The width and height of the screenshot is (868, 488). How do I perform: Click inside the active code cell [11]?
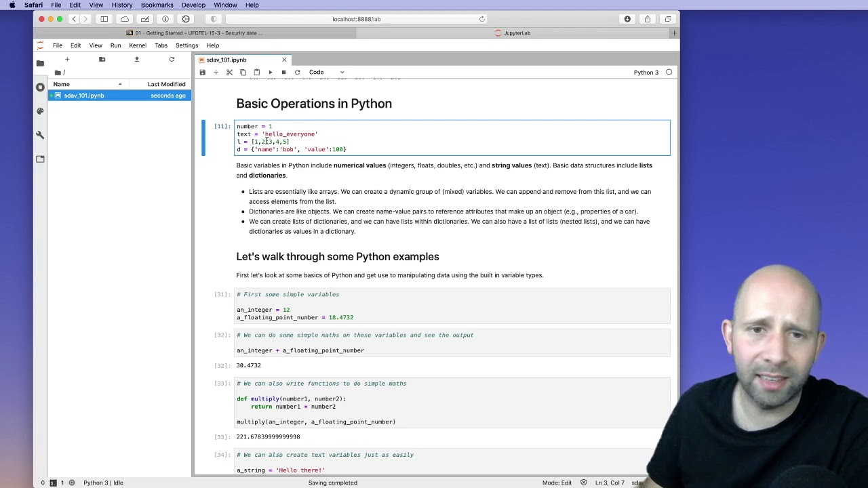[x=452, y=138]
